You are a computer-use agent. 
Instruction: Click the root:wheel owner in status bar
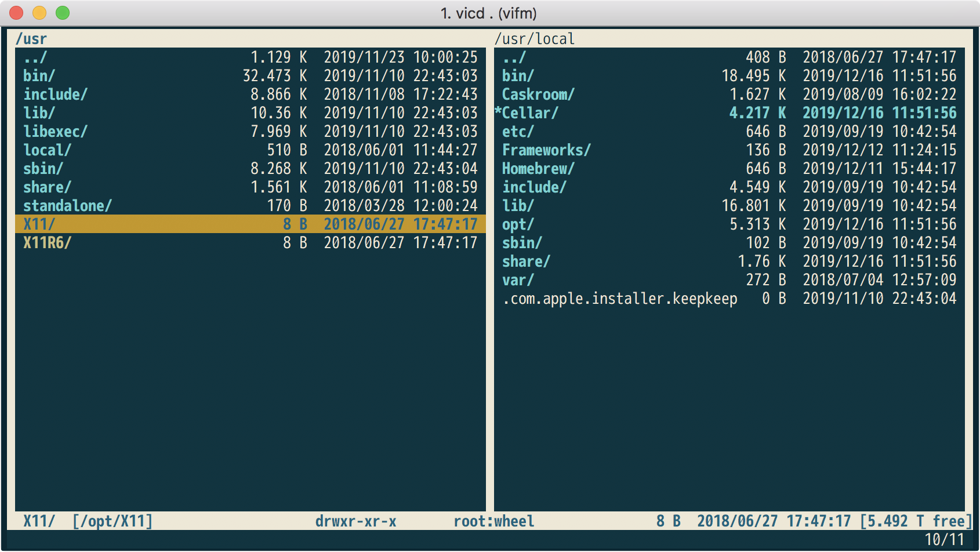click(x=494, y=521)
